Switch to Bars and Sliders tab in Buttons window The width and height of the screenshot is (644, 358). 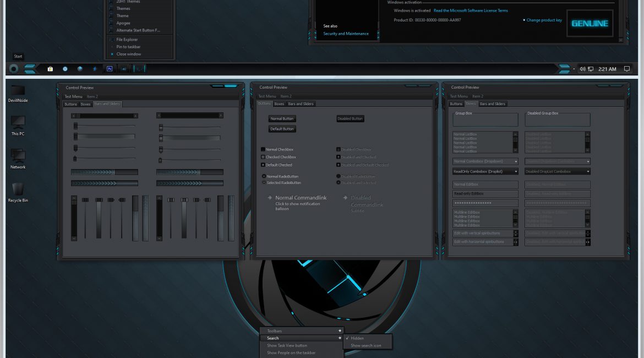pyautogui.click(x=301, y=104)
